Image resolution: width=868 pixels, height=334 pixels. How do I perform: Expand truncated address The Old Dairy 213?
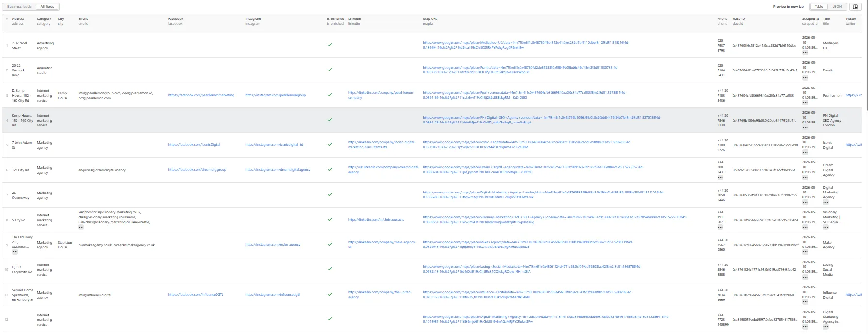(x=15, y=252)
